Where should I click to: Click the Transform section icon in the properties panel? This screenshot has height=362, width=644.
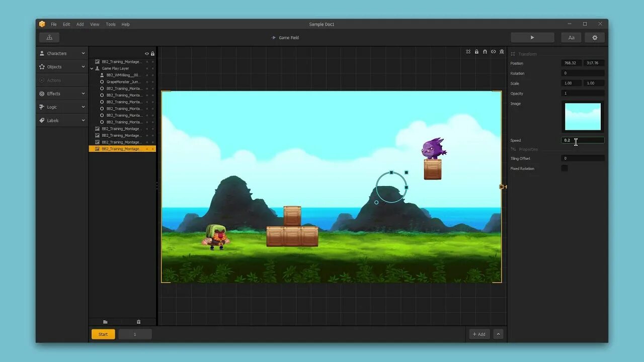point(513,54)
